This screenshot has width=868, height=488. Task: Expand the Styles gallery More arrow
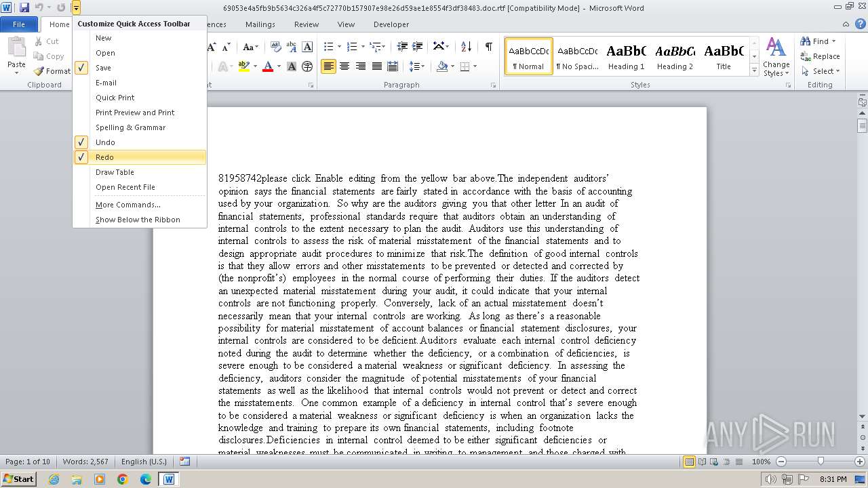(754, 70)
